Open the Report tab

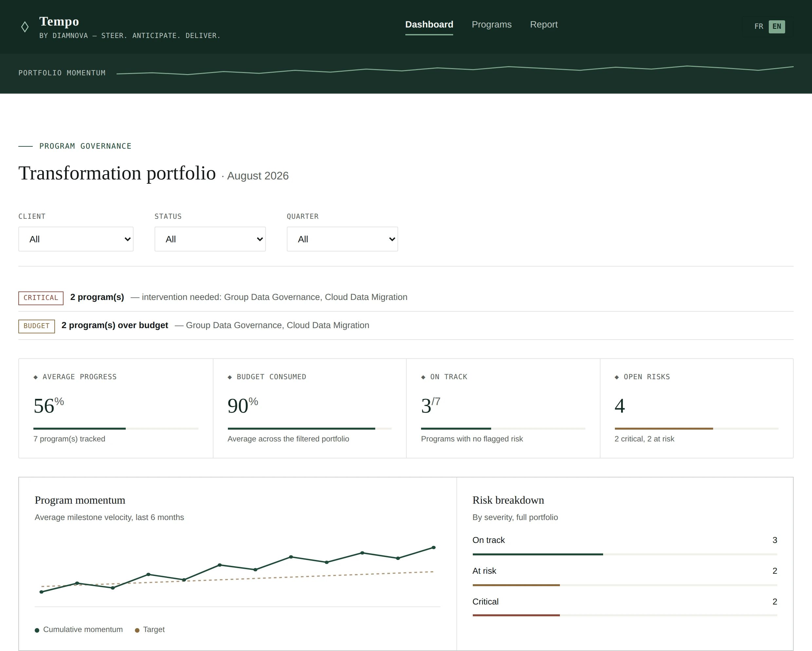click(x=544, y=25)
